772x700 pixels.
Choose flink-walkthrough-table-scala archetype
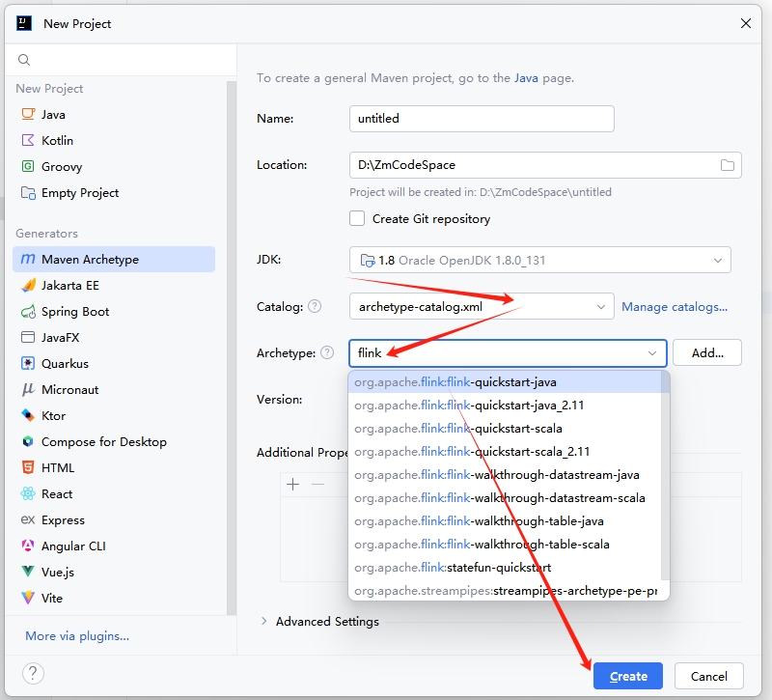coord(504,545)
